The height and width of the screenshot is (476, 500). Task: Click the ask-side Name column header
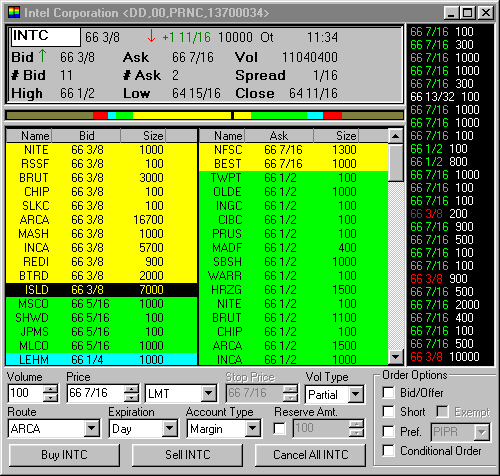point(222,136)
